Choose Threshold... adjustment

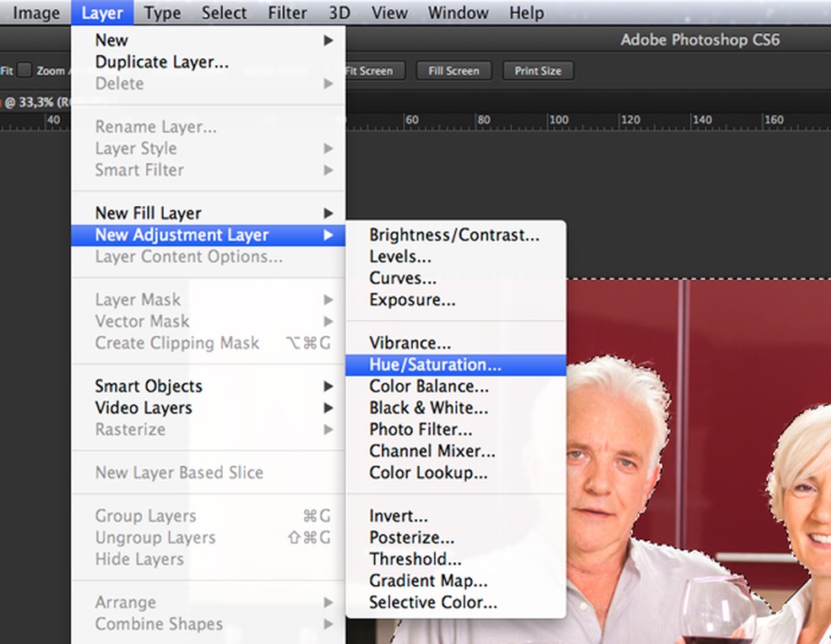point(456,560)
